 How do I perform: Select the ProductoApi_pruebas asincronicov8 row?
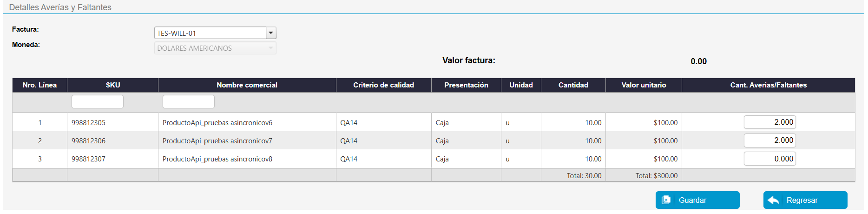[x=217, y=159]
